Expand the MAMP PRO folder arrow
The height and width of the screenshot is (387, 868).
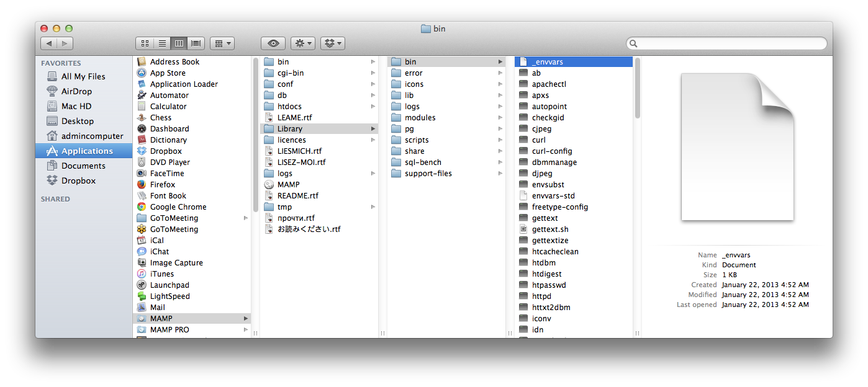click(x=246, y=329)
